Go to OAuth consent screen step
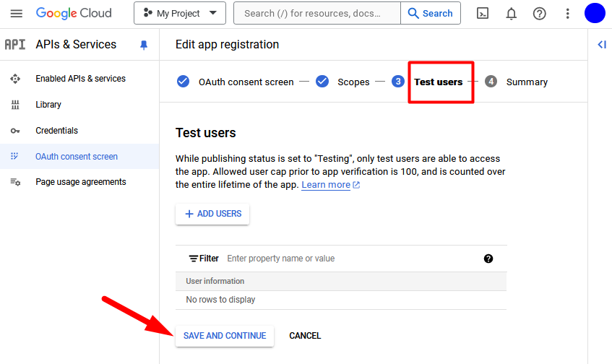The image size is (612, 364). [246, 82]
